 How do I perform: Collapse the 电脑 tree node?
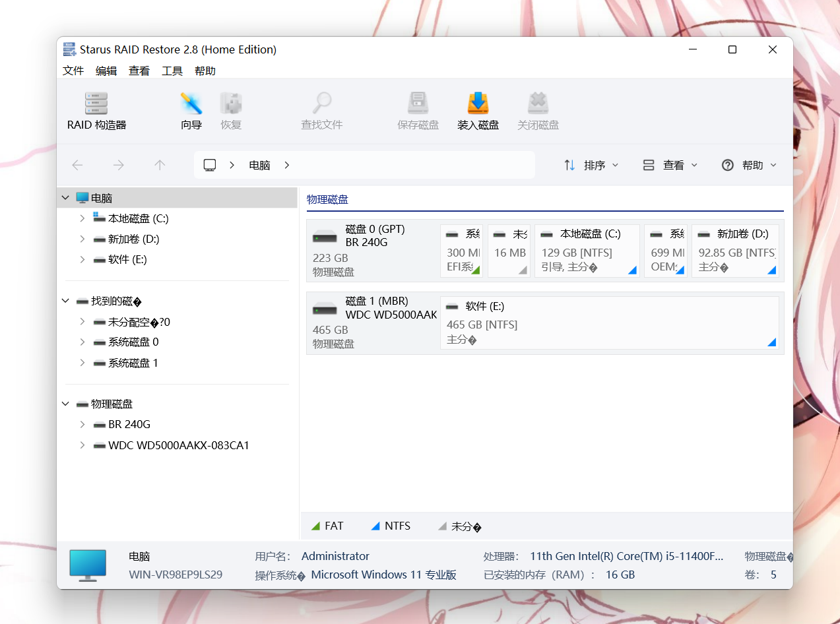65,198
